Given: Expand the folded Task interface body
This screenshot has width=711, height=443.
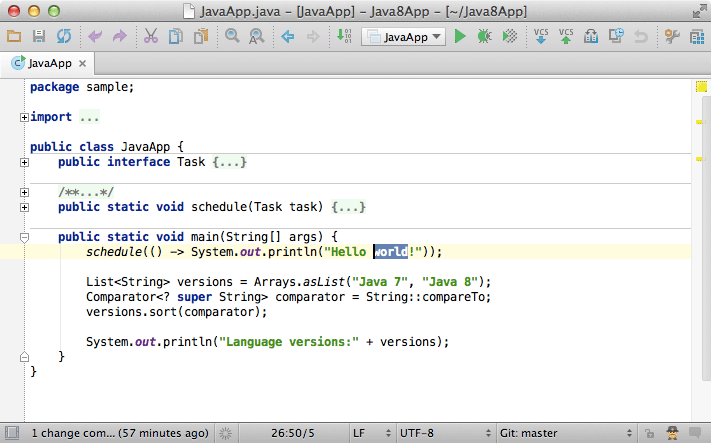Looking at the screenshot, I should [x=24, y=162].
